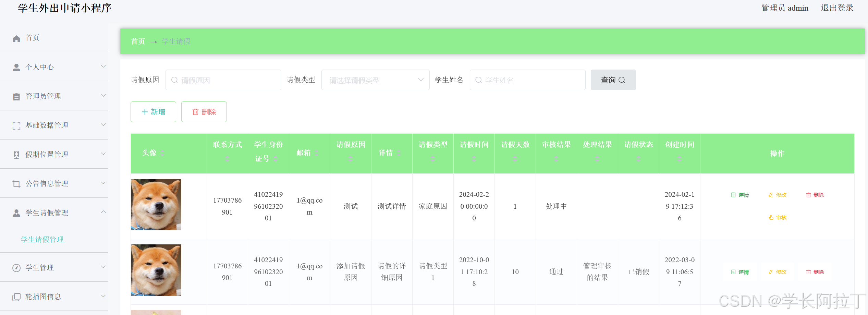Open the 个人中心 menu label

point(40,67)
